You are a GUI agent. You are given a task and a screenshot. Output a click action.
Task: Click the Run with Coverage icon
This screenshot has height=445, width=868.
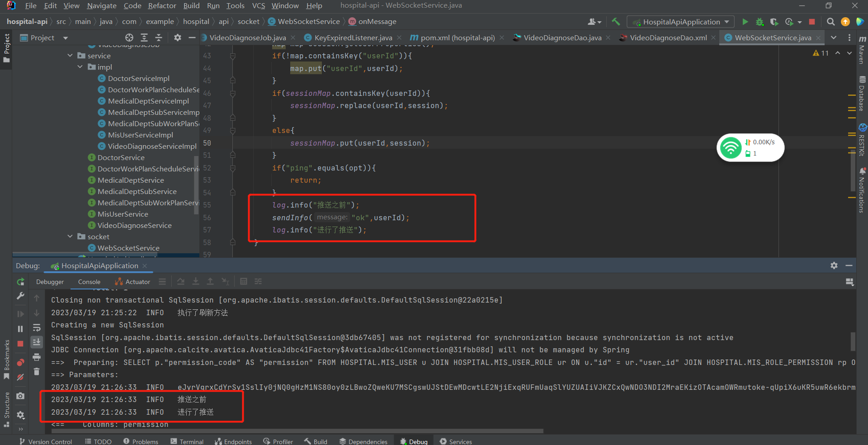[774, 22]
